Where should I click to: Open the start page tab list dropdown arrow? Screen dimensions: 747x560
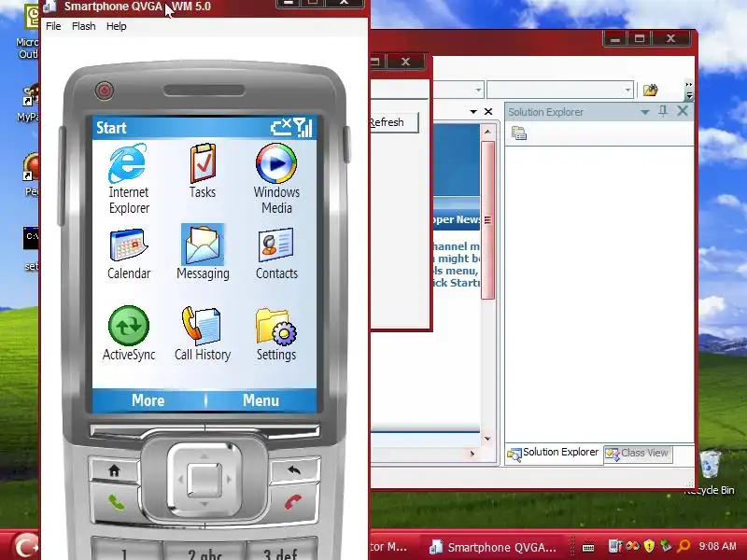pyautogui.click(x=473, y=111)
